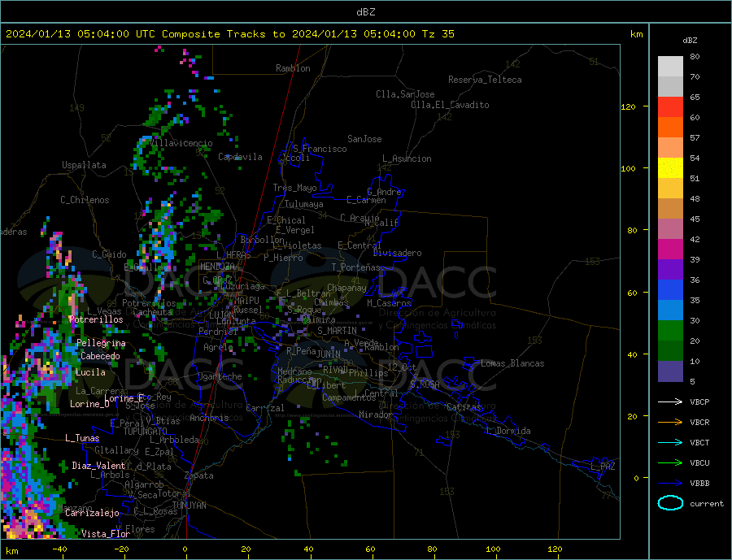Click the 'VBCP' legend label

(x=699, y=402)
